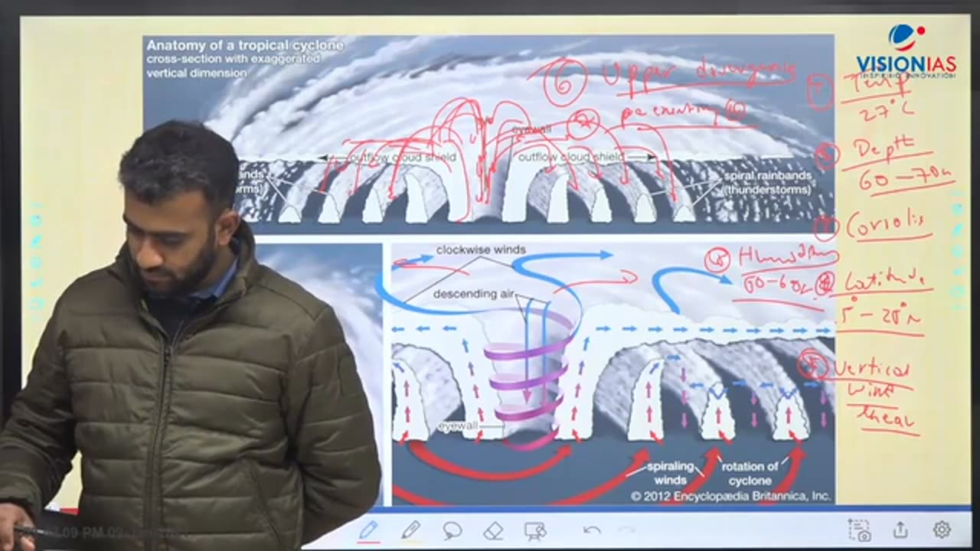Capture a screenshot region
Image resolution: width=980 pixels, height=551 pixels.
tap(860, 530)
